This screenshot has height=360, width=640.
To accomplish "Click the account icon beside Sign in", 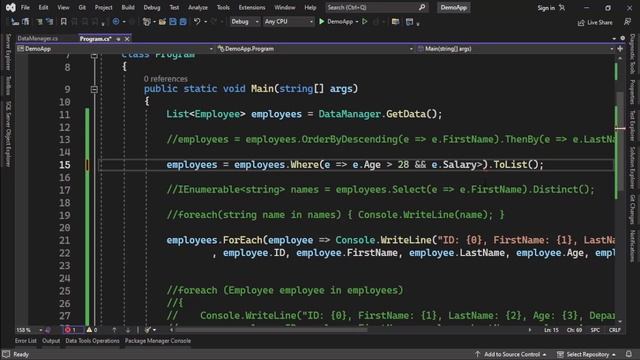I will [562, 8].
